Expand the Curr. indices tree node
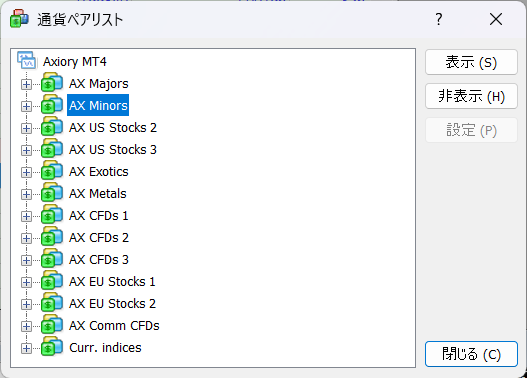 [x=26, y=348]
